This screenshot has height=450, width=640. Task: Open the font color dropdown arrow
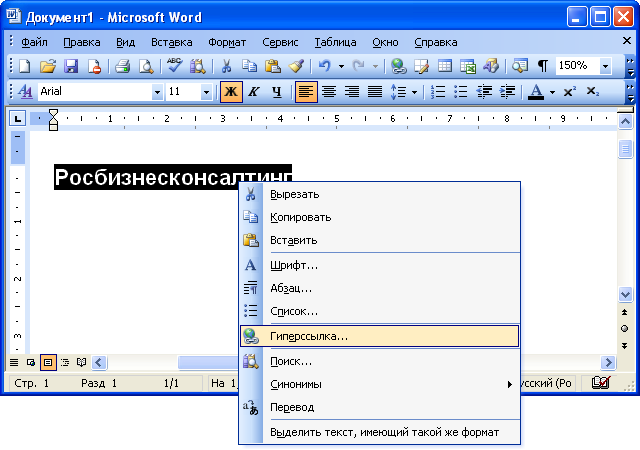pos(552,92)
